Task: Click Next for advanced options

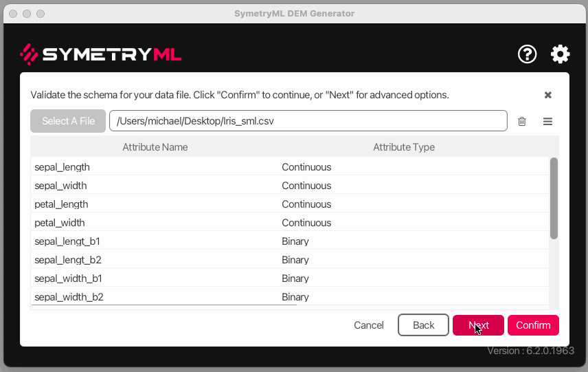Action: (478, 325)
